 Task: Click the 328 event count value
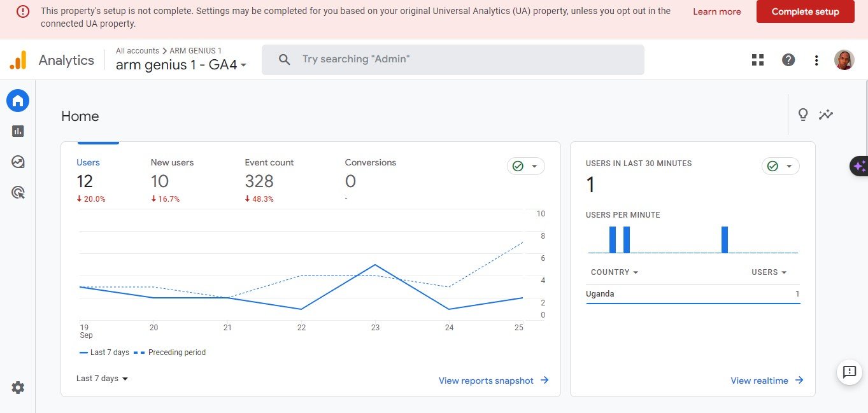point(259,181)
